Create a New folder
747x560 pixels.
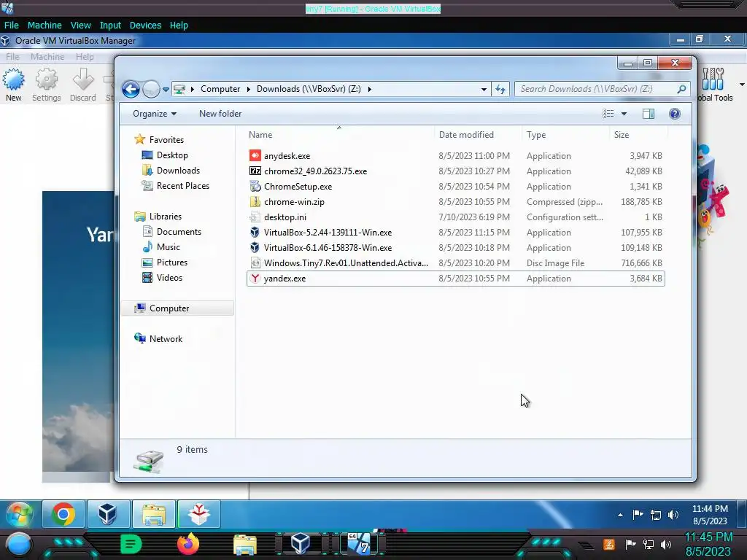[x=220, y=114]
